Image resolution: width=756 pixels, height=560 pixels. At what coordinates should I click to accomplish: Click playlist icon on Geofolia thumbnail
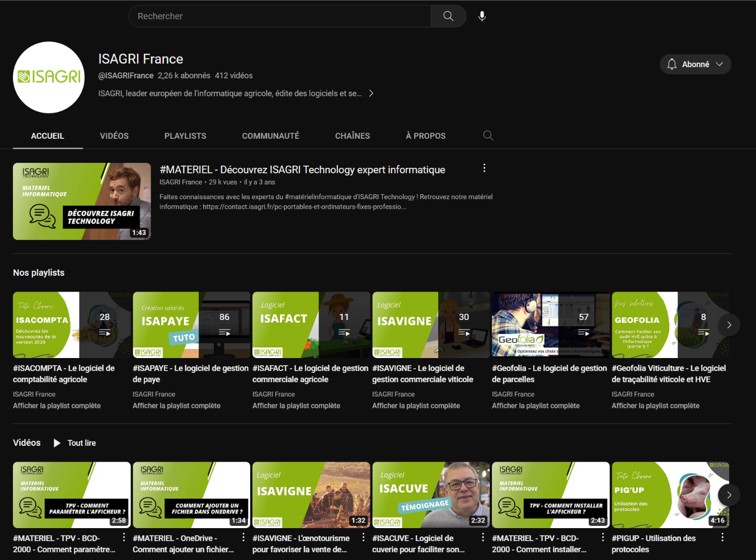tap(584, 333)
